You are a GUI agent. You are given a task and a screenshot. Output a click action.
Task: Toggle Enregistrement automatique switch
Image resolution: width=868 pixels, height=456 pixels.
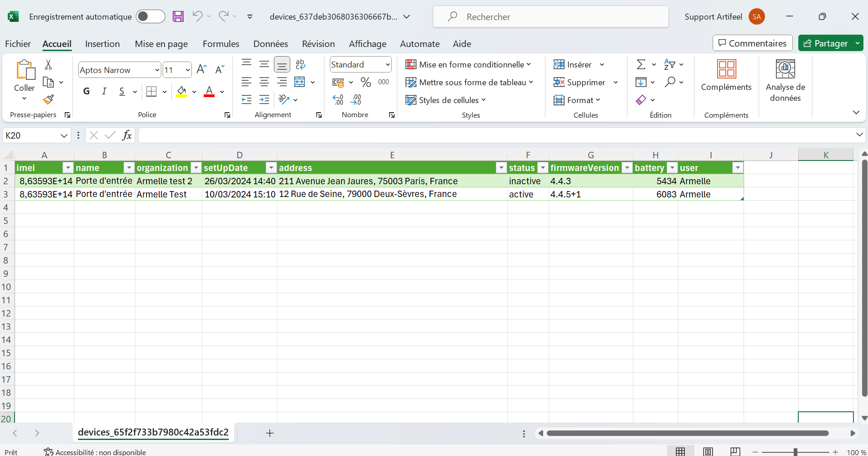pos(150,17)
